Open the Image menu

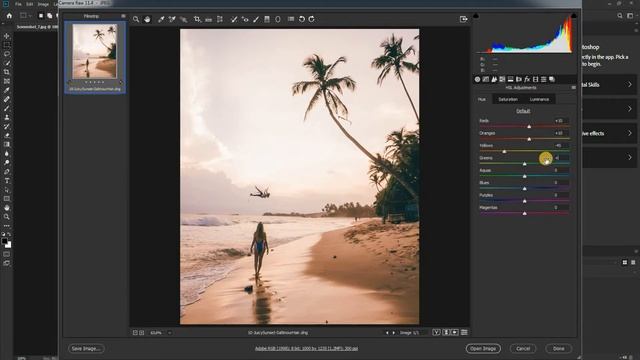tap(43, 4)
